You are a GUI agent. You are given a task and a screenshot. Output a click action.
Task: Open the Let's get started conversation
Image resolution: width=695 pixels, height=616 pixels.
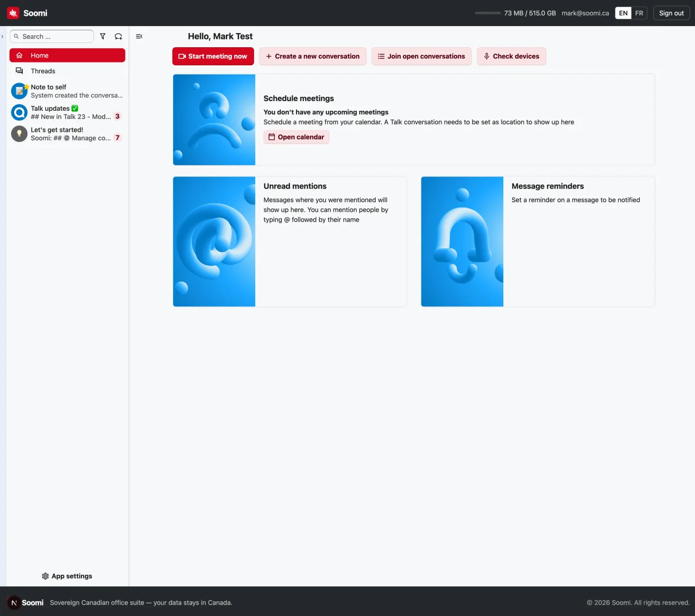pyautogui.click(x=67, y=134)
